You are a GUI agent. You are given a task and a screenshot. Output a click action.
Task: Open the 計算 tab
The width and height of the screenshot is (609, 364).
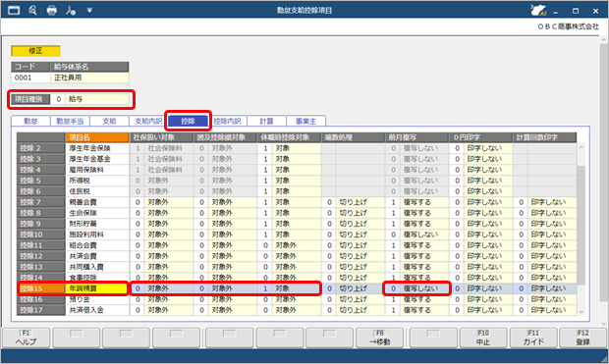coord(266,121)
